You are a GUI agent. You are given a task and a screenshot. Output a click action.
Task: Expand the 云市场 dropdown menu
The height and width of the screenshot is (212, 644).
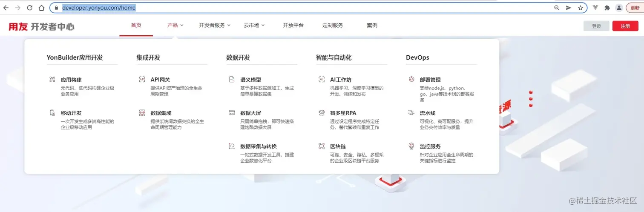coord(254,25)
